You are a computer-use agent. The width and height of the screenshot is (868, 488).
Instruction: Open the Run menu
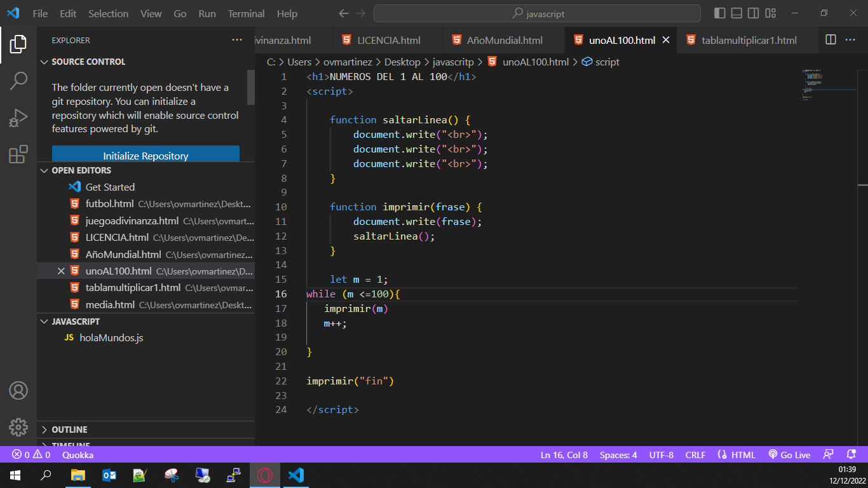(207, 13)
